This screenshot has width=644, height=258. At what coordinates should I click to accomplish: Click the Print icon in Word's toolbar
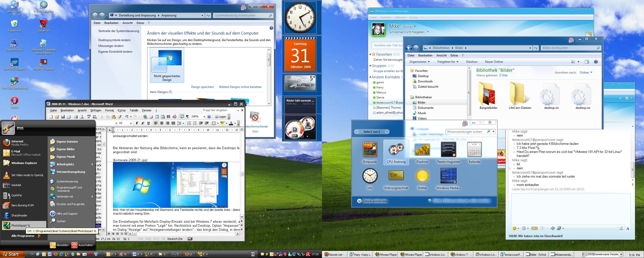(76, 117)
